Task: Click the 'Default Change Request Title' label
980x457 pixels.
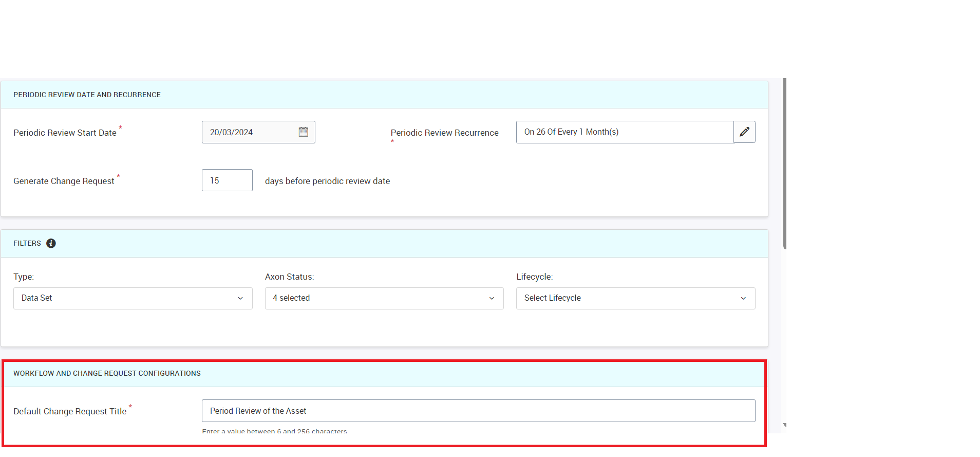Action: click(x=70, y=411)
